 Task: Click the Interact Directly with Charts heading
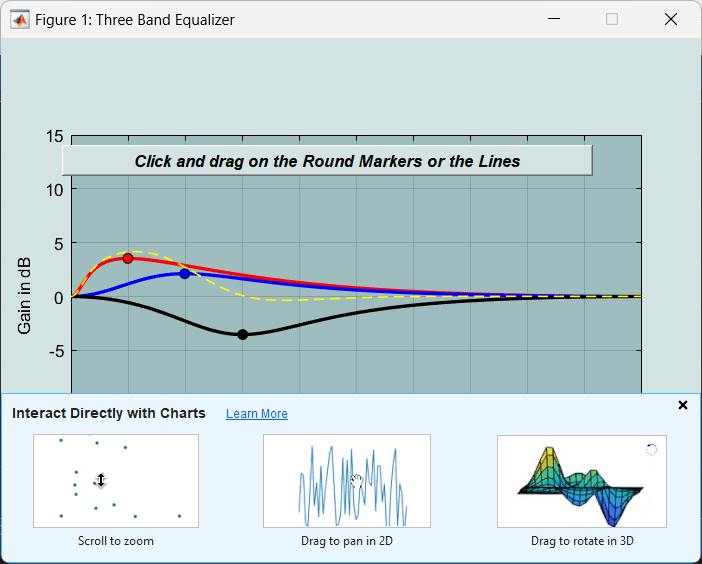(x=109, y=413)
